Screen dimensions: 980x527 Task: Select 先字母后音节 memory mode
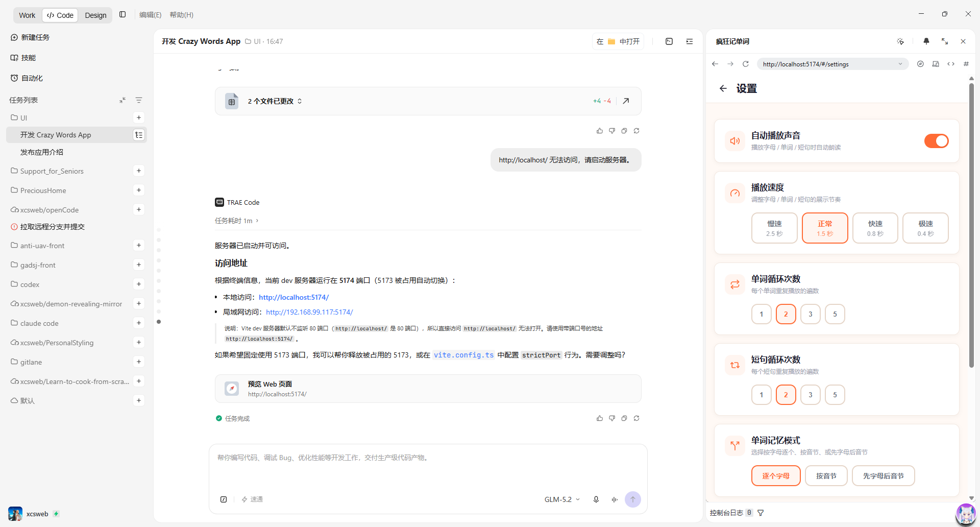click(884, 476)
